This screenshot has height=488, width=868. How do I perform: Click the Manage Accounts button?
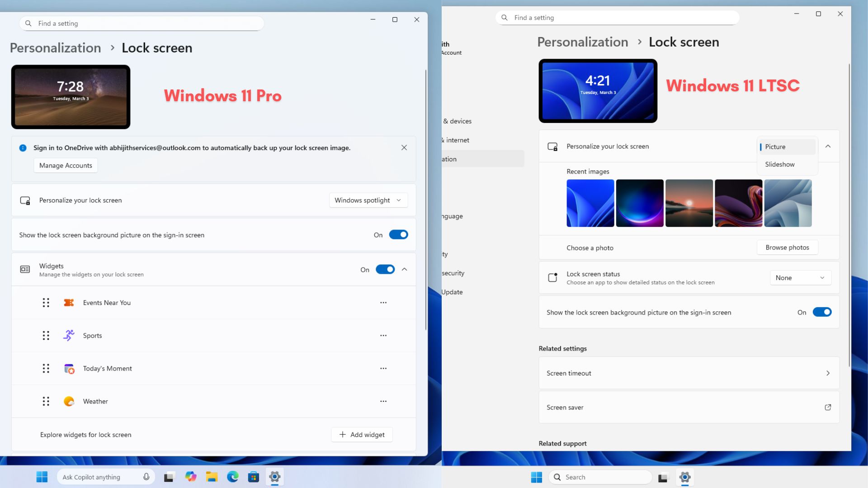pos(65,165)
